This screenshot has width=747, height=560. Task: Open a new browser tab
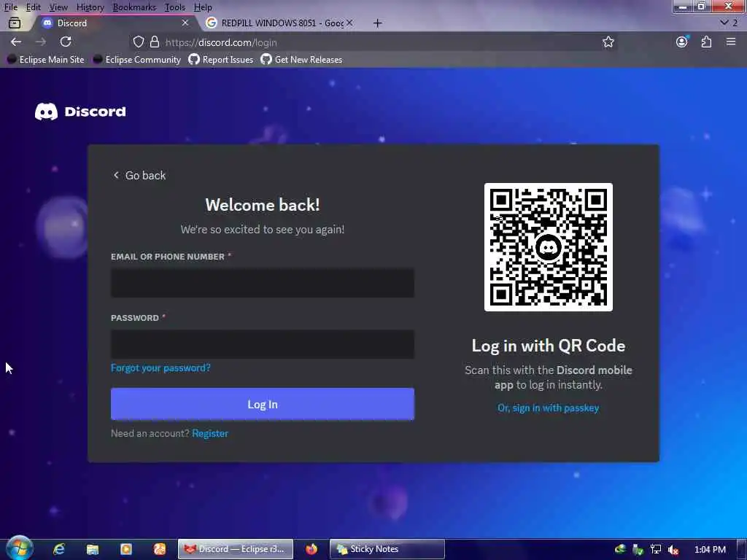pyautogui.click(x=377, y=23)
